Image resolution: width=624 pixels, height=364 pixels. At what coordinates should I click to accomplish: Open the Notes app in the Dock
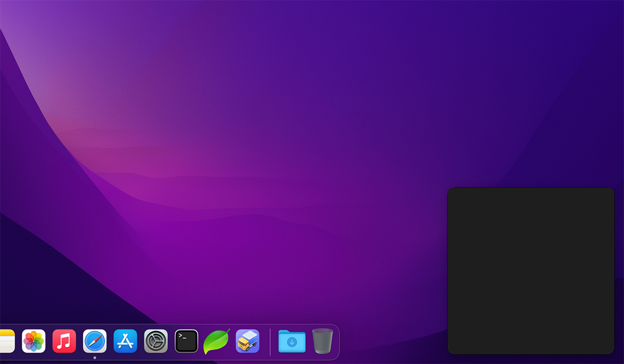7,342
